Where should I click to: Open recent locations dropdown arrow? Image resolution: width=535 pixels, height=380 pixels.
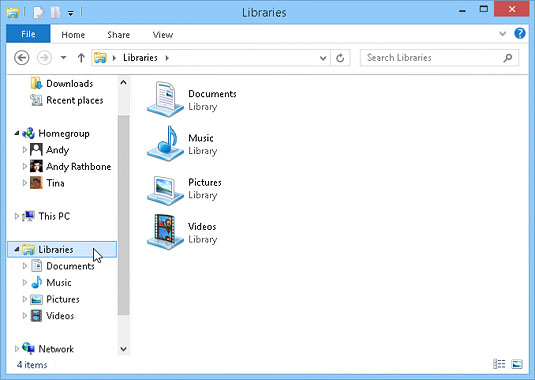(x=63, y=58)
